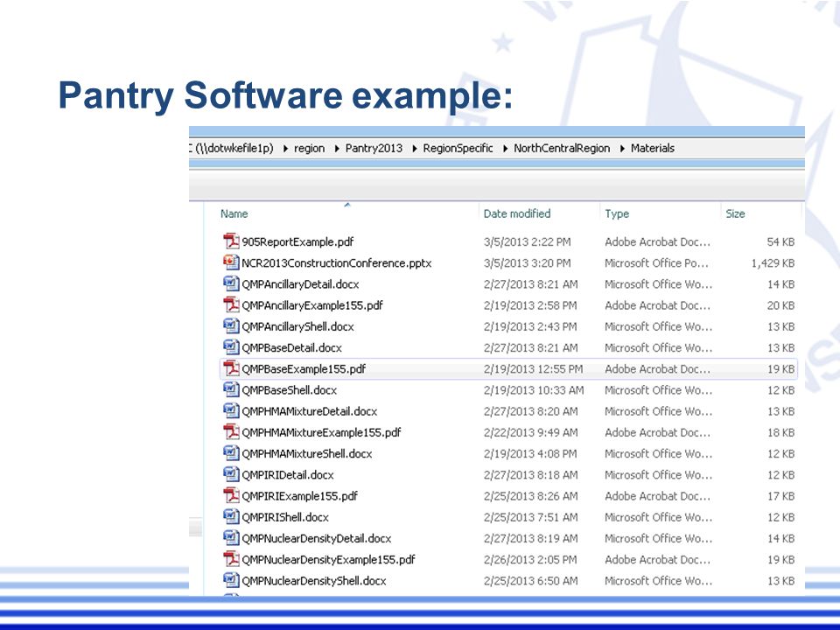Go to RegionSpecific in the address path

point(458,149)
